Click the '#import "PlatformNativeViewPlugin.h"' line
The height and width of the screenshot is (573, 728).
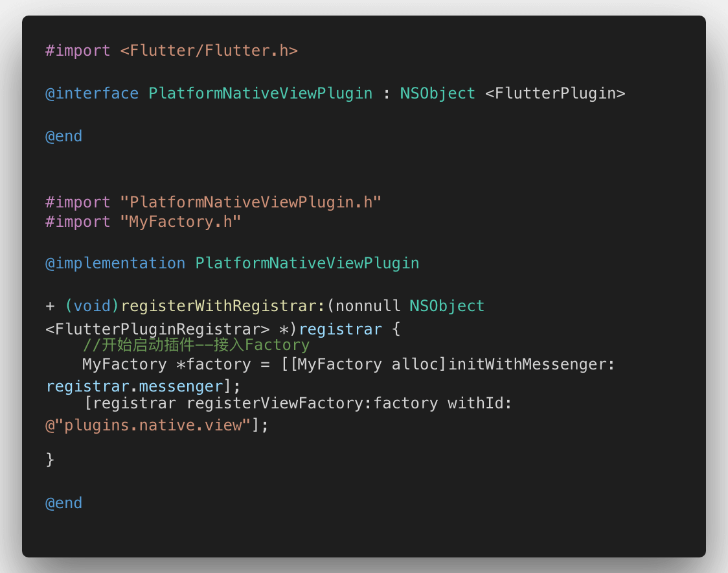click(x=213, y=202)
